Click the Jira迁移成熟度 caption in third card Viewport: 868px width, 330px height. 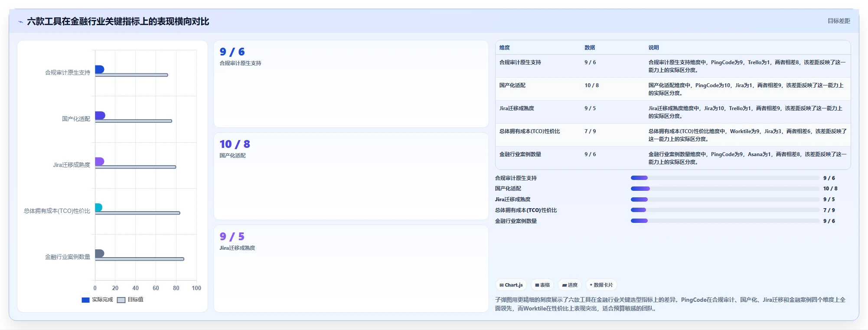[x=237, y=248]
